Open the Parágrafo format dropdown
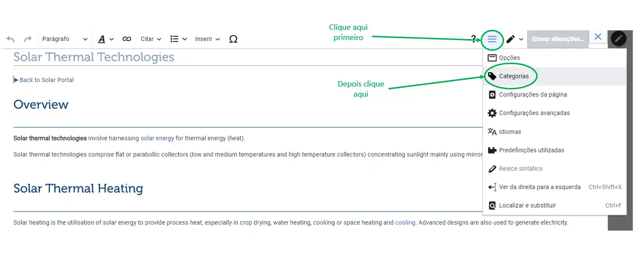644x256 pixels. pyautogui.click(x=65, y=39)
